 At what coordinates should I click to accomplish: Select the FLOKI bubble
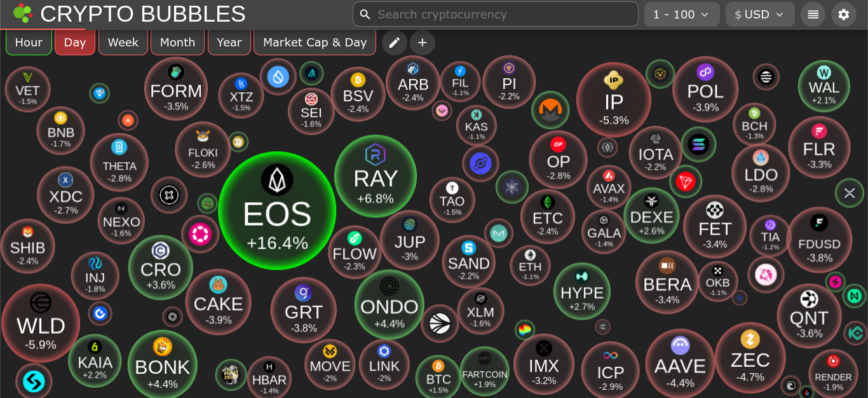pos(203,150)
